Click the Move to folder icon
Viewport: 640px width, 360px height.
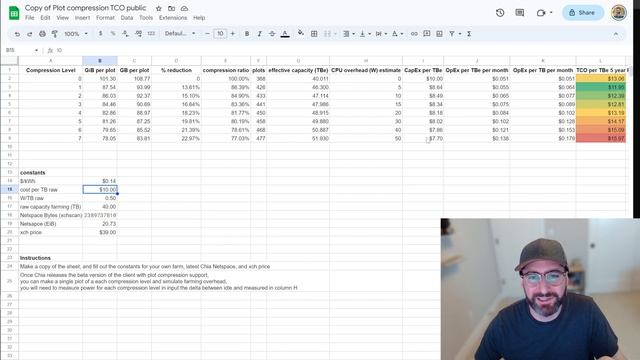(171, 8)
